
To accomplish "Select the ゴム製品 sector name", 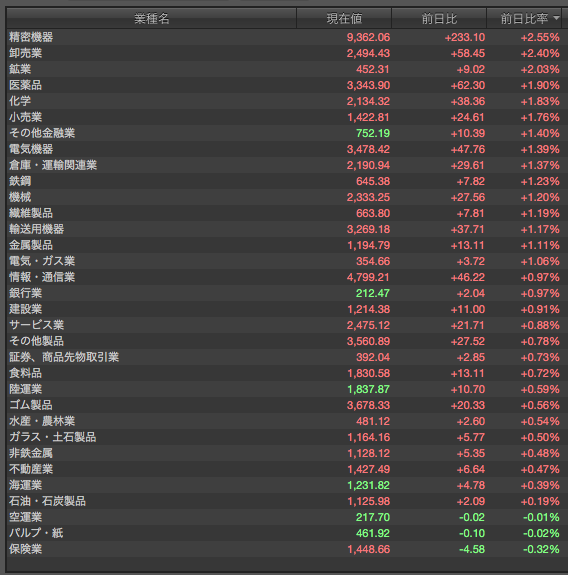I will pyautogui.click(x=31, y=405).
